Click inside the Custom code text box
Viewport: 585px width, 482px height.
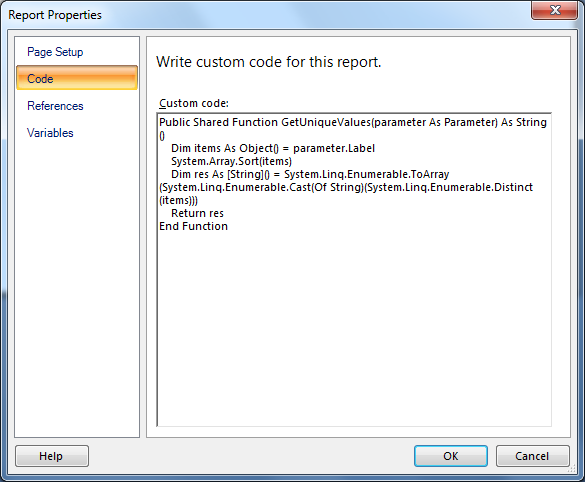pos(354,269)
